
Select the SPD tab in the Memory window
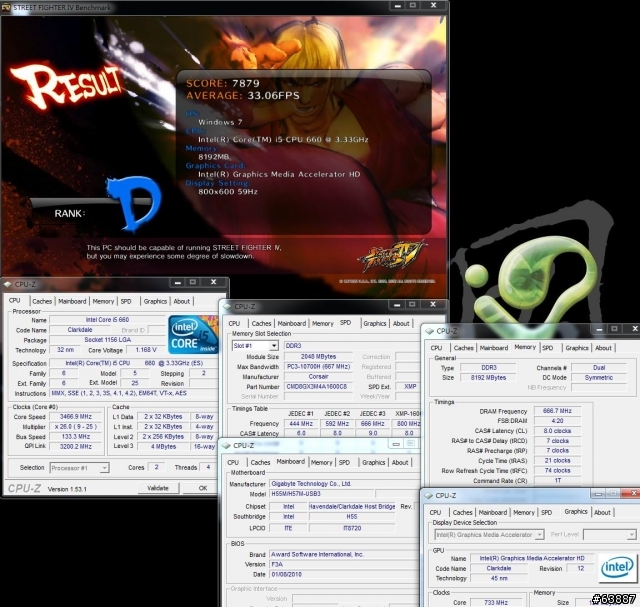click(548, 348)
